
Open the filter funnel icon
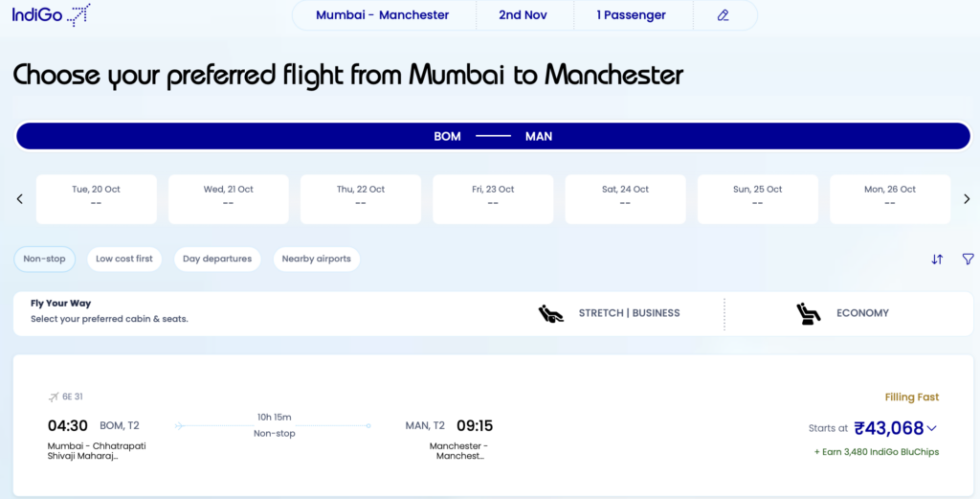pos(968,259)
